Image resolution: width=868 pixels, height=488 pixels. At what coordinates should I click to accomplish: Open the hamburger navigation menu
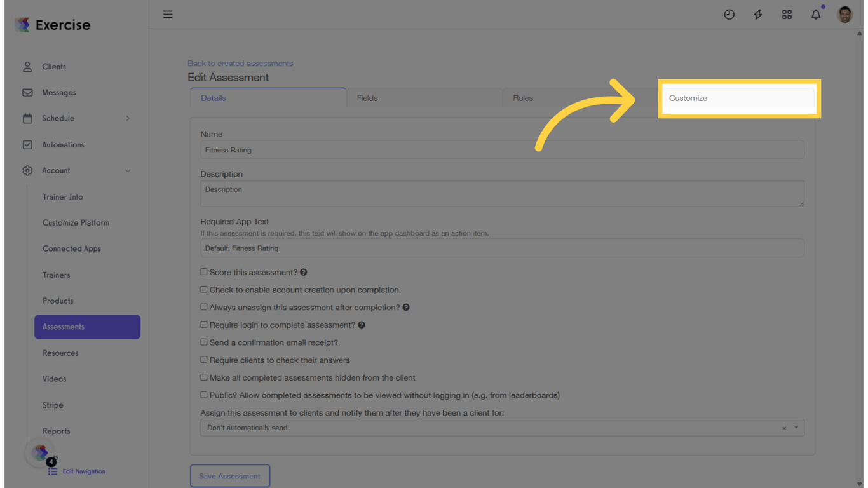click(167, 14)
